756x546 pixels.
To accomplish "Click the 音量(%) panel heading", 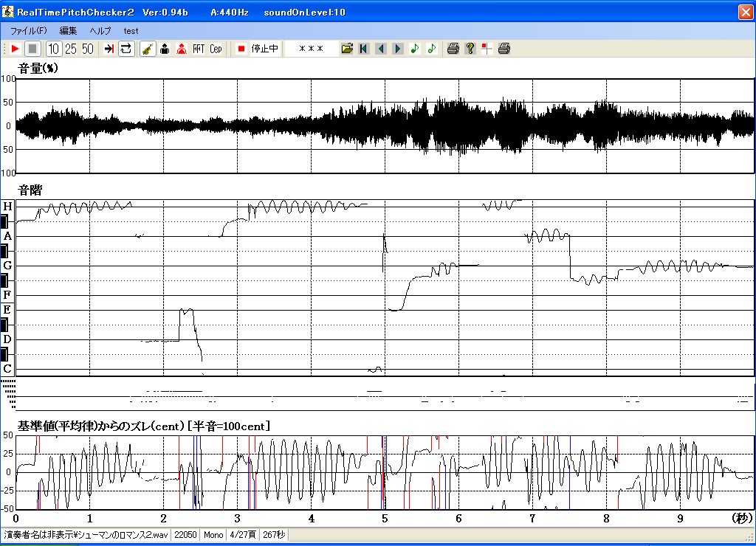I will [38, 69].
